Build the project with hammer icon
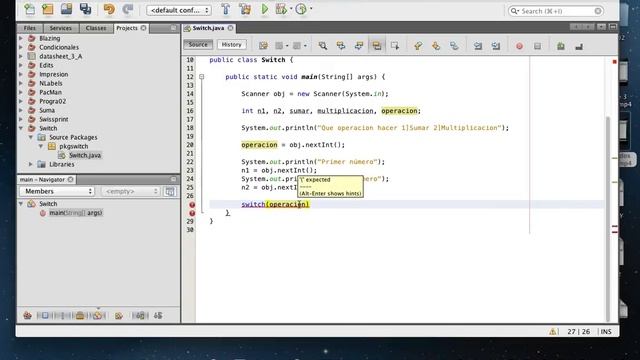The width and height of the screenshot is (640, 360). point(226,9)
